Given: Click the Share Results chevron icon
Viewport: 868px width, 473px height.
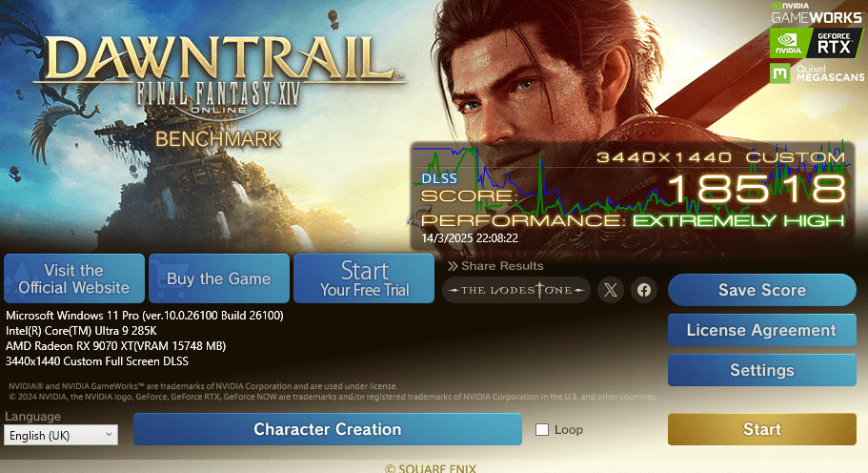Looking at the screenshot, I should (453, 266).
